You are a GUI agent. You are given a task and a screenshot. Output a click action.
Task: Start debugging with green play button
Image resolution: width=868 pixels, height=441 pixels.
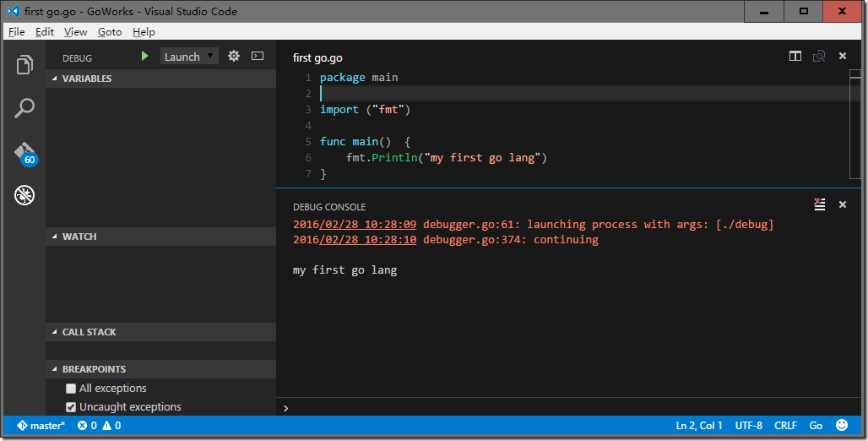point(145,57)
